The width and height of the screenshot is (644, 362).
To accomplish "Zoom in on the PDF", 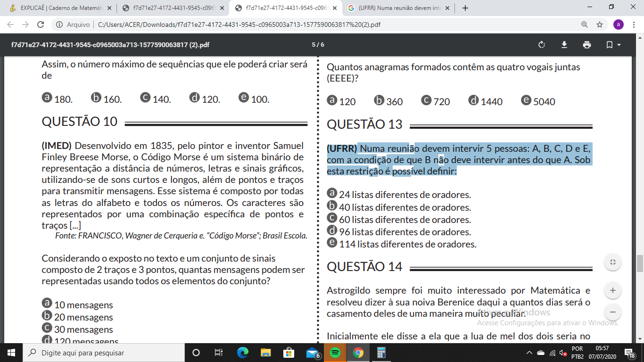I will [x=612, y=290].
